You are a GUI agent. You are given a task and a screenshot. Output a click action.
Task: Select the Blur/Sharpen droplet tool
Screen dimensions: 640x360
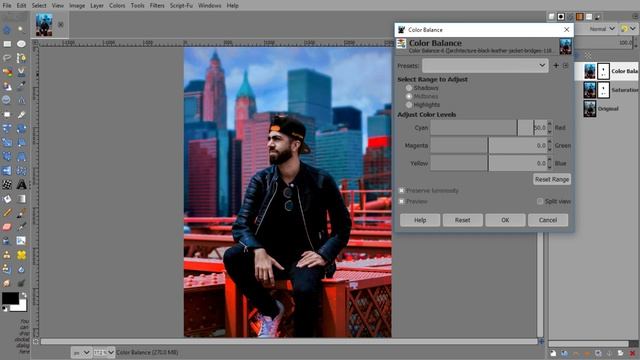coord(21,269)
